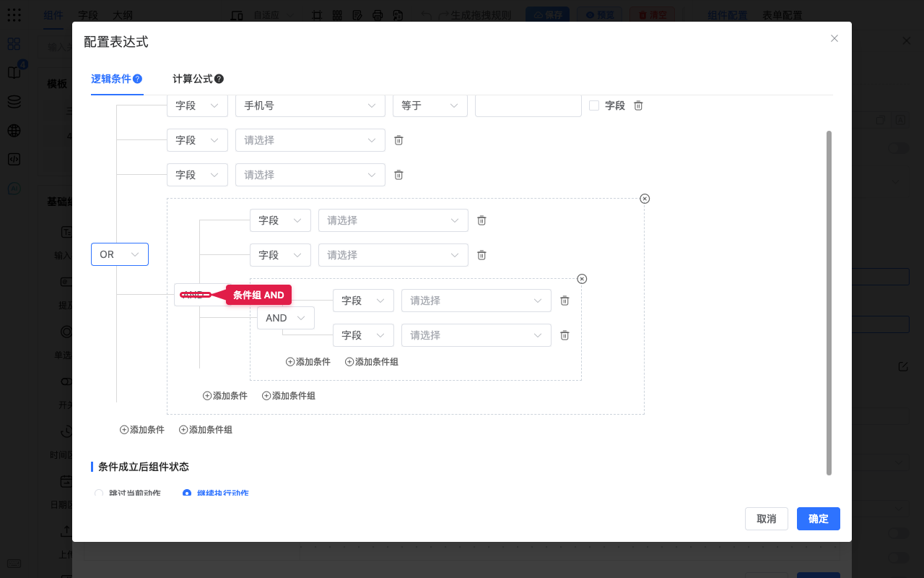Open the AI icon in left sidebar
This screenshot has width=924, height=578.
(14, 189)
